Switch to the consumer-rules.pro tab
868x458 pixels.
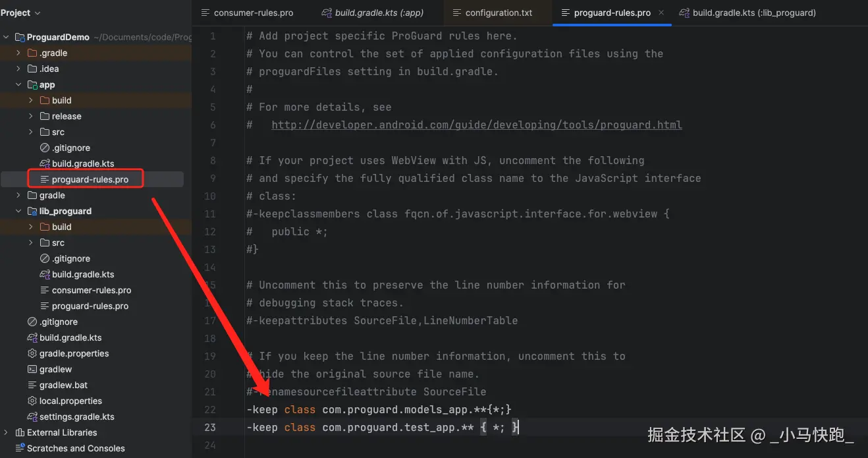pyautogui.click(x=253, y=13)
